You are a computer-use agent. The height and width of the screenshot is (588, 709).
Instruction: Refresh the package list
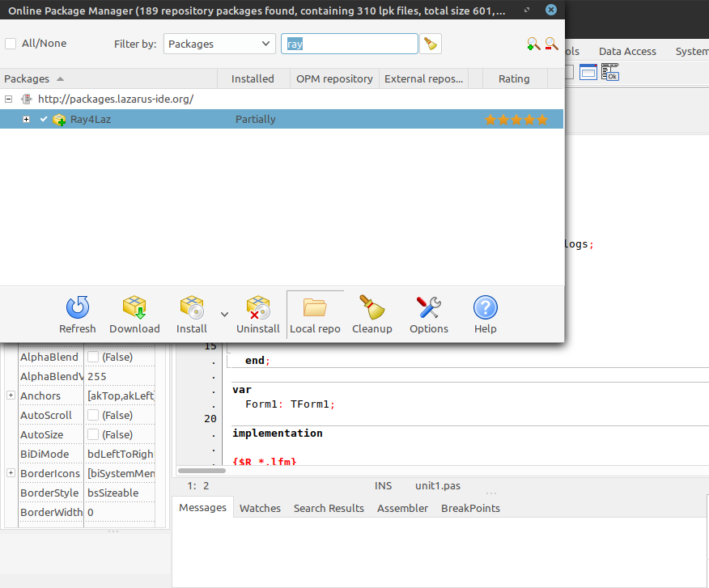(x=78, y=315)
